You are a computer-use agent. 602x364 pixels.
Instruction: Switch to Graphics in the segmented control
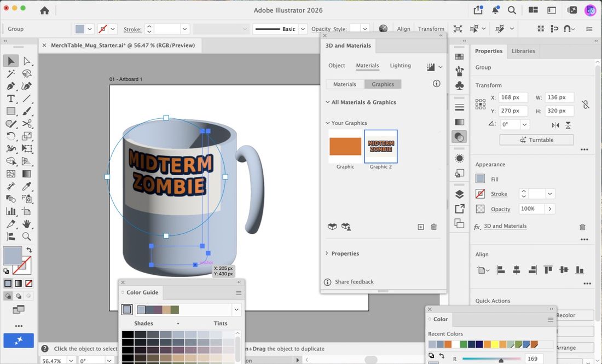click(383, 84)
